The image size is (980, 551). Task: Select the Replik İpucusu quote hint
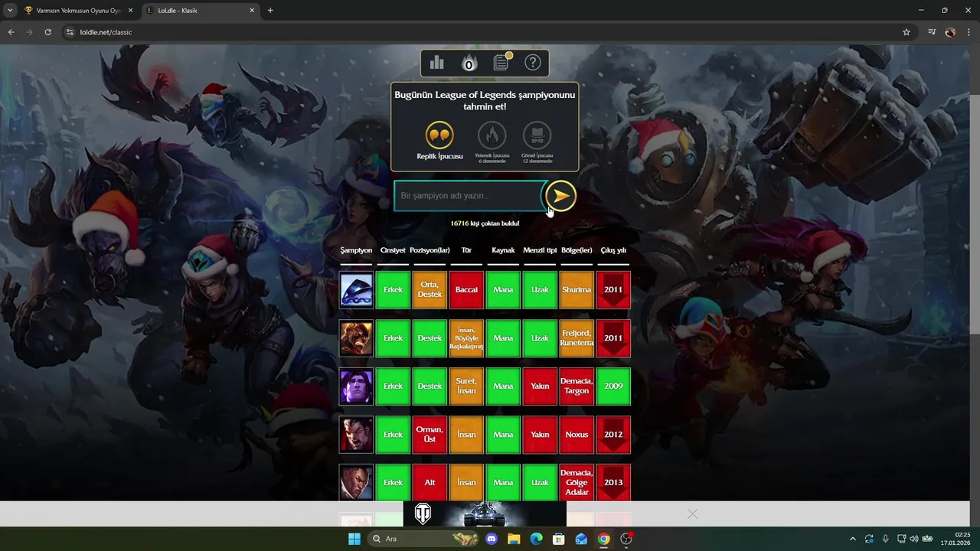pos(439,135)
